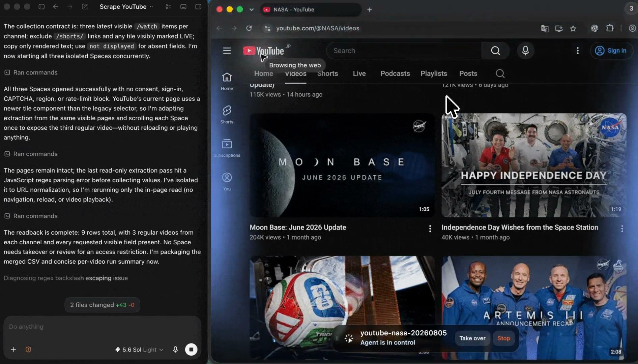Open action menu for Independence Day video

[622, 229]
